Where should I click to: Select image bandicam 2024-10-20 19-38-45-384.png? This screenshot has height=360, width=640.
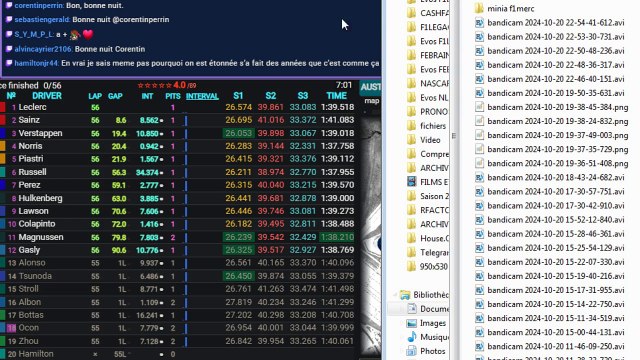552,107
